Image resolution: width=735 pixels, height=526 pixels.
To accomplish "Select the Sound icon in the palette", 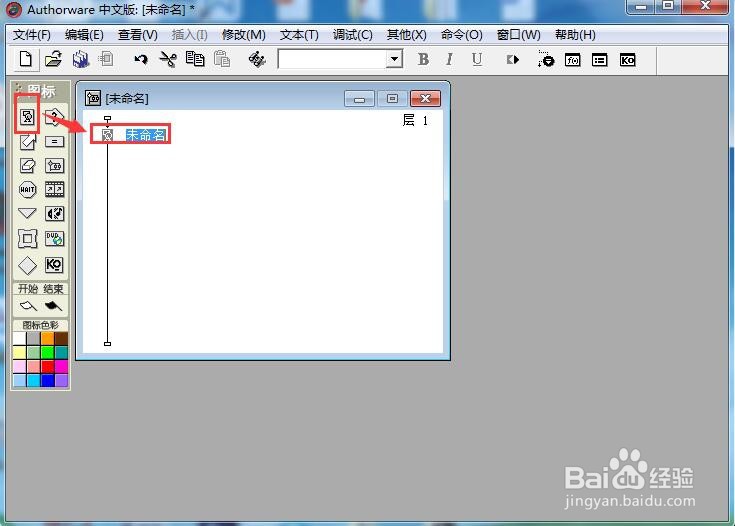I will [x=54, y=214].
